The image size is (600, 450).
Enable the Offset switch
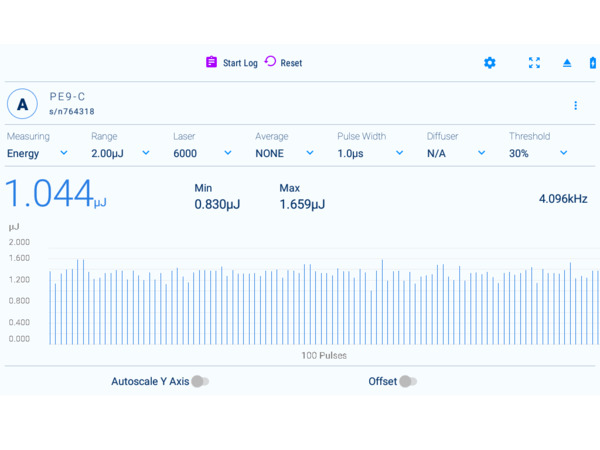(407, 381)
